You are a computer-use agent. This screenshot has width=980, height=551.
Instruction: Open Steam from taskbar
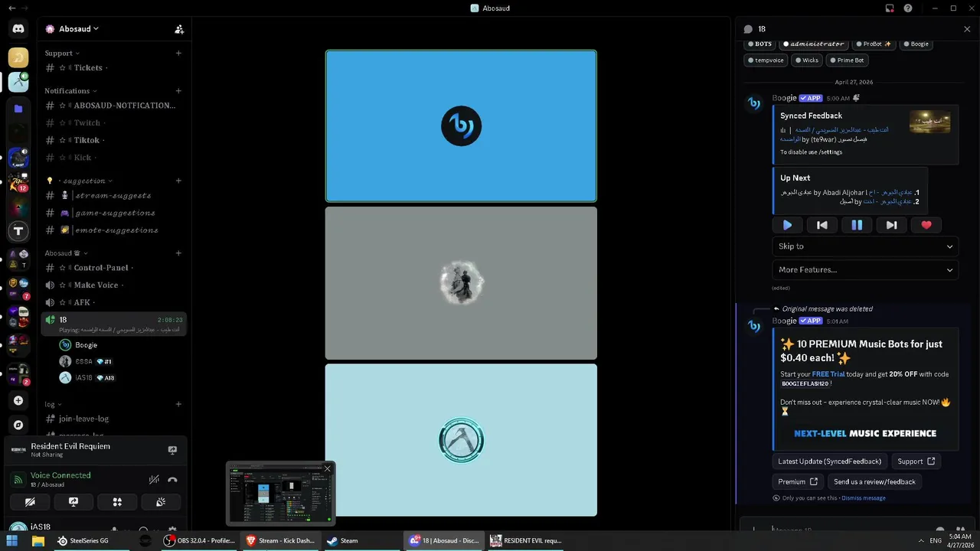coord(342,540)
